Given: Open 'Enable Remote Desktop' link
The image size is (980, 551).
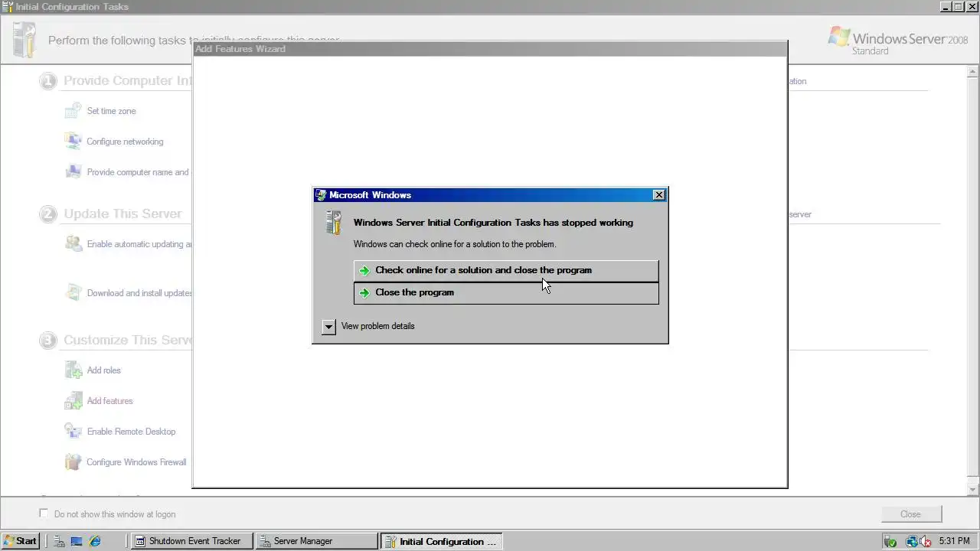Looking at the screenshot, I should (132, 432).
